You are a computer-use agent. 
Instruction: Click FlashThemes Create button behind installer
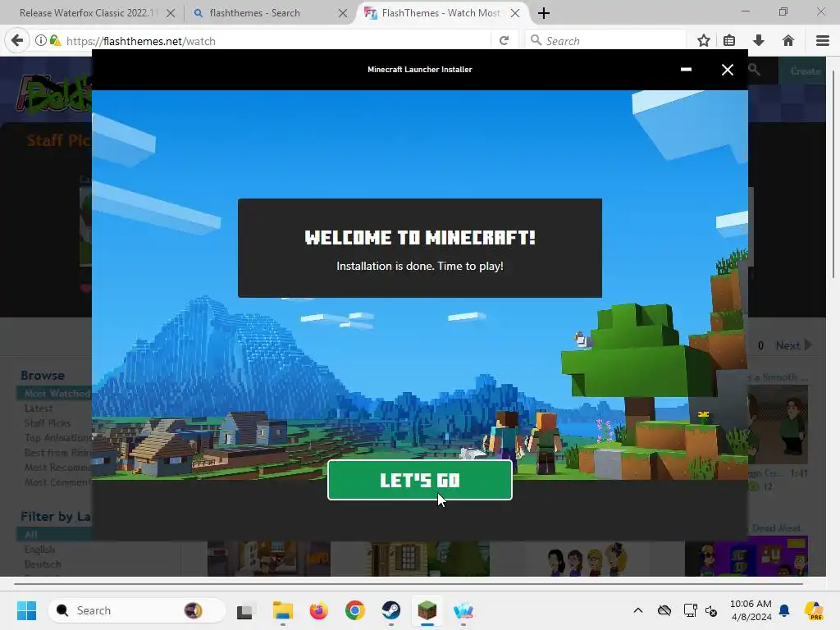click(806, 71)
